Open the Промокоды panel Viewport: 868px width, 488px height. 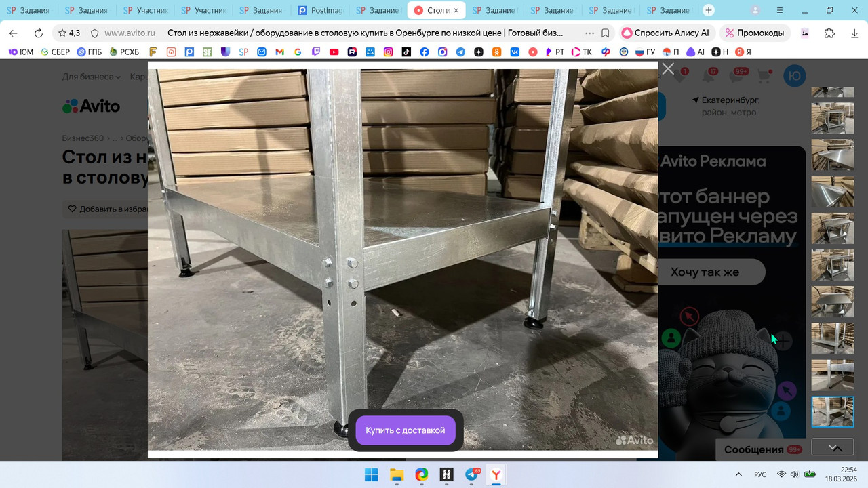754,33
